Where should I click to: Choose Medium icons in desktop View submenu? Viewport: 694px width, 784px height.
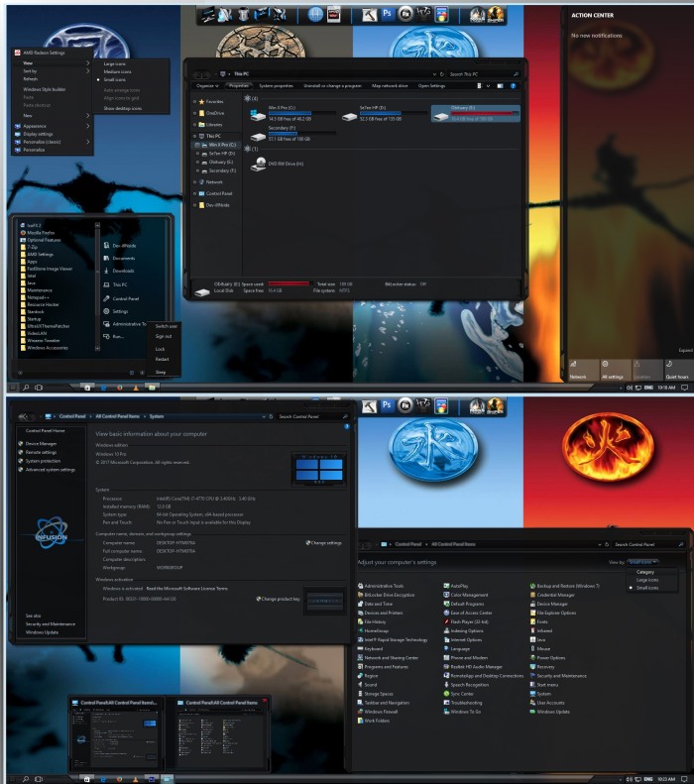click(x=117, y=72)
